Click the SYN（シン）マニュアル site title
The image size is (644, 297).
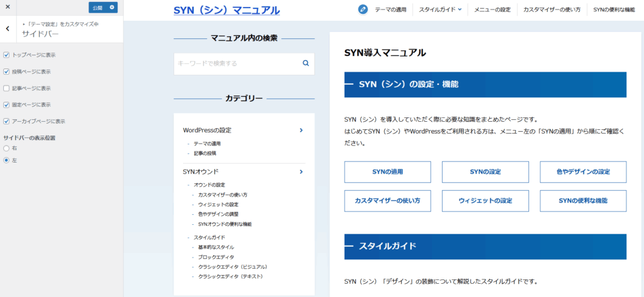pyautogui.click(x=226, y=10)
